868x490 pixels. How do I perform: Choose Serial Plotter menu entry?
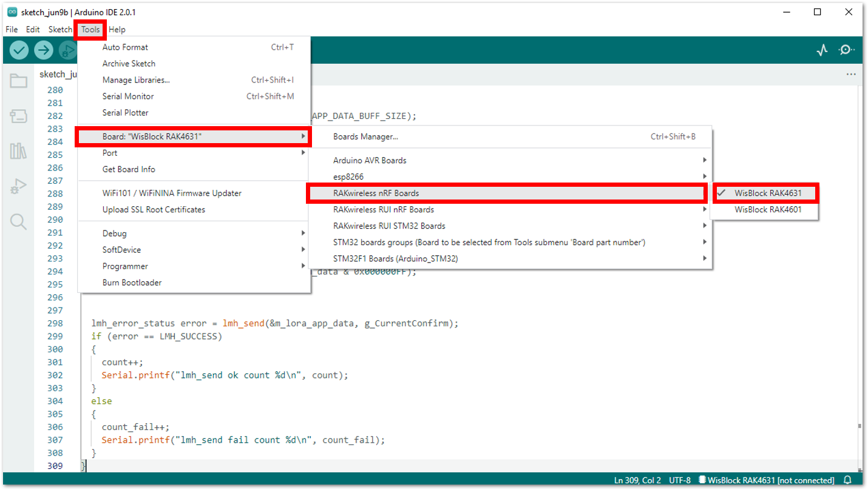(x=194, y=113)
